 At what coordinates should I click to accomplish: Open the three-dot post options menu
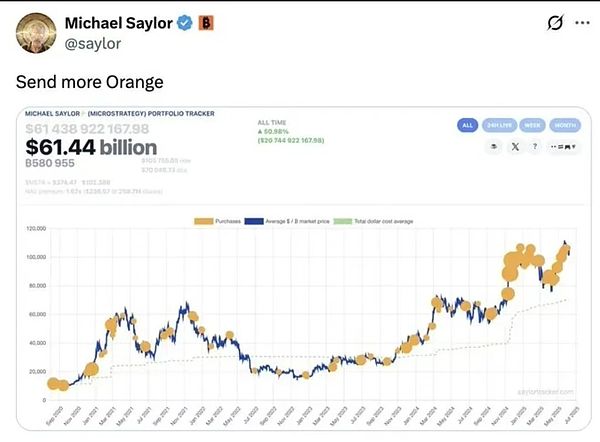point(585,23)
